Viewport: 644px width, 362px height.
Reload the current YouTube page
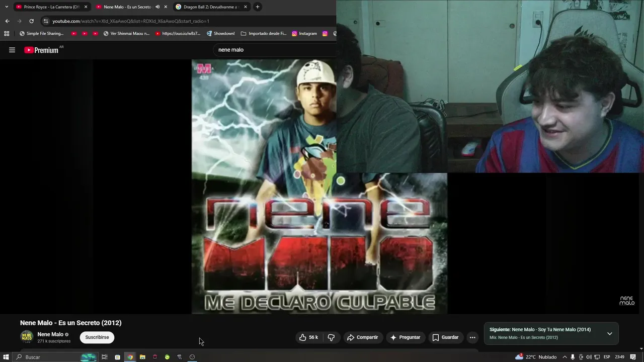coord(31,21)
